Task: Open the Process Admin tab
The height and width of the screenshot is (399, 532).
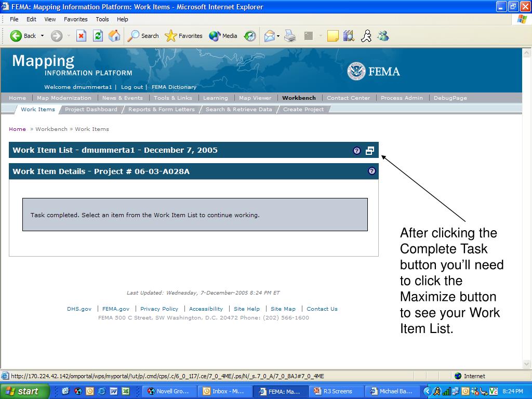Action: coord(402,98)
